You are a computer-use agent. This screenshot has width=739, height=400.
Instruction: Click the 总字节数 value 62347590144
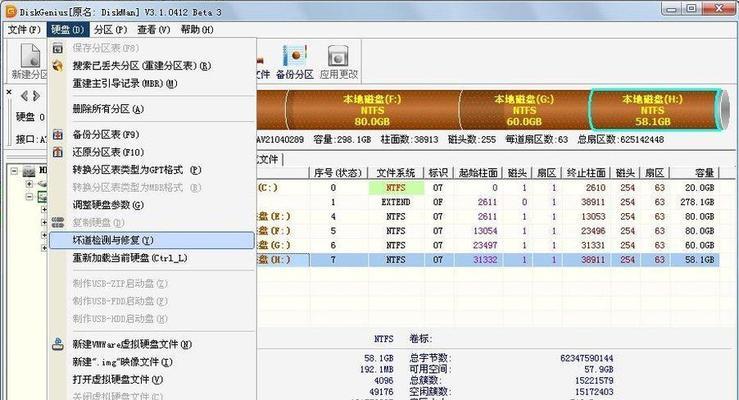586,359
